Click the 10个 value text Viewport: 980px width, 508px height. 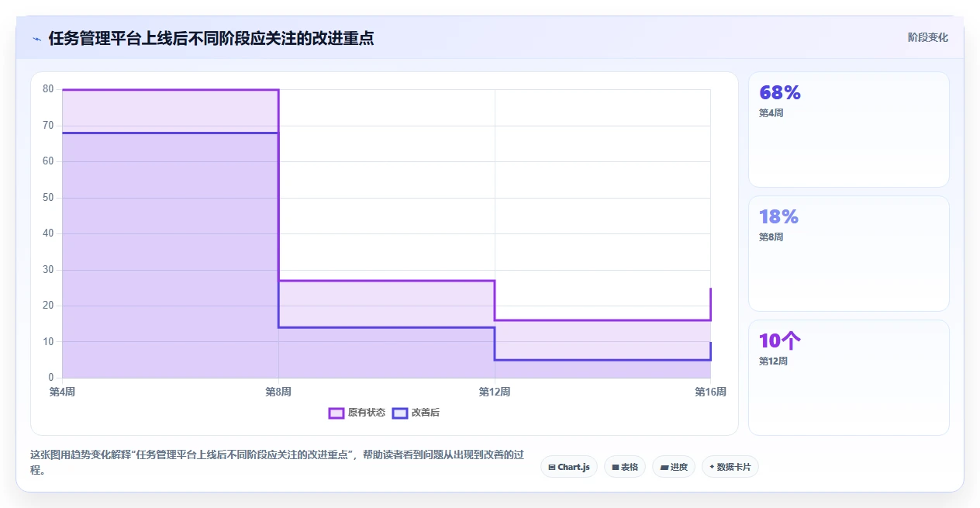pos(780,341)
